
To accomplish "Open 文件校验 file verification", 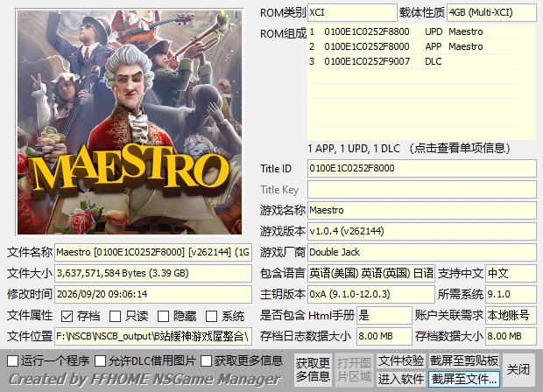I will tap(400, 360).
